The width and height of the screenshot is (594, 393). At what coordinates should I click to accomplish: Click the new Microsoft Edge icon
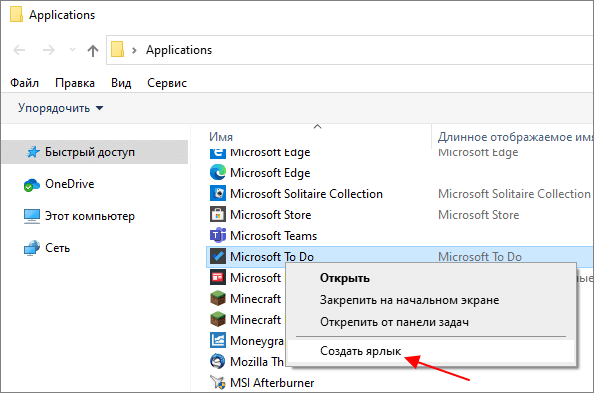pyautogui.click(x=218, y=172)
